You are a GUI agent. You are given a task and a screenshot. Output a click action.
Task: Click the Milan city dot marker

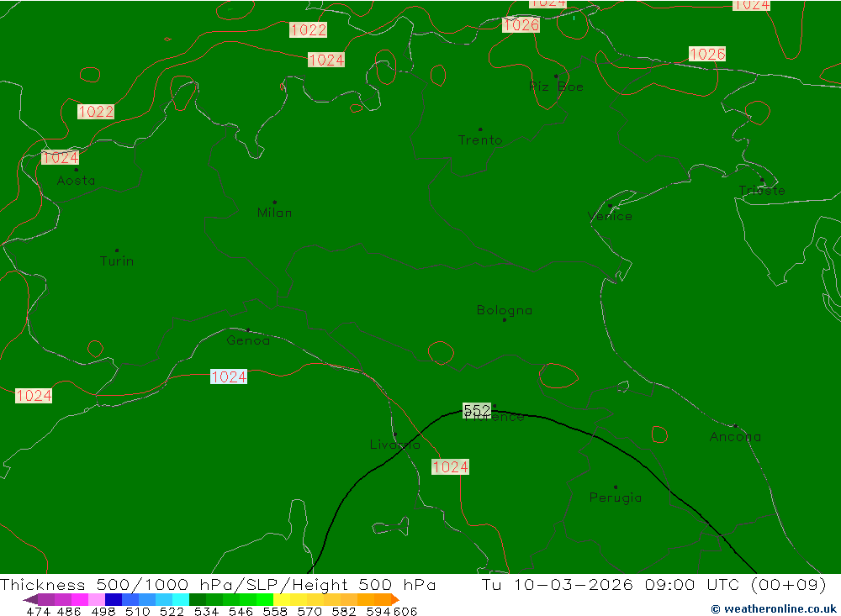click(275, 203)
